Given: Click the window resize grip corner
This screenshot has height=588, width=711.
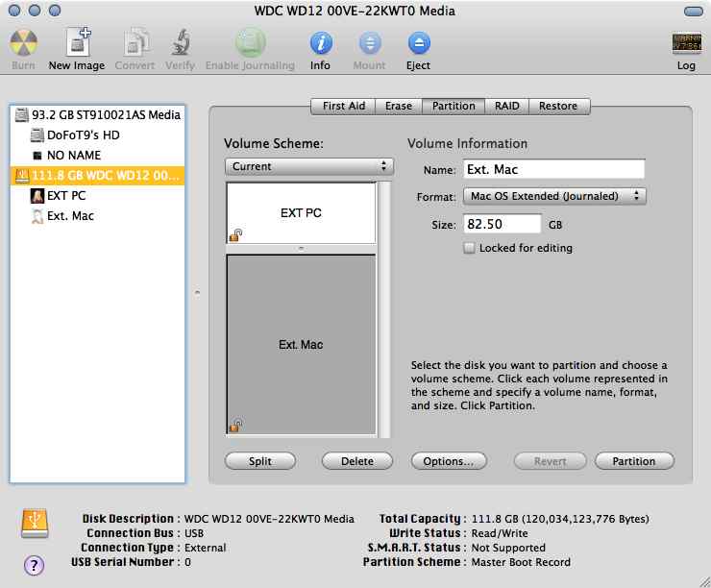Looking at the screenshot, I should [704, 581].
